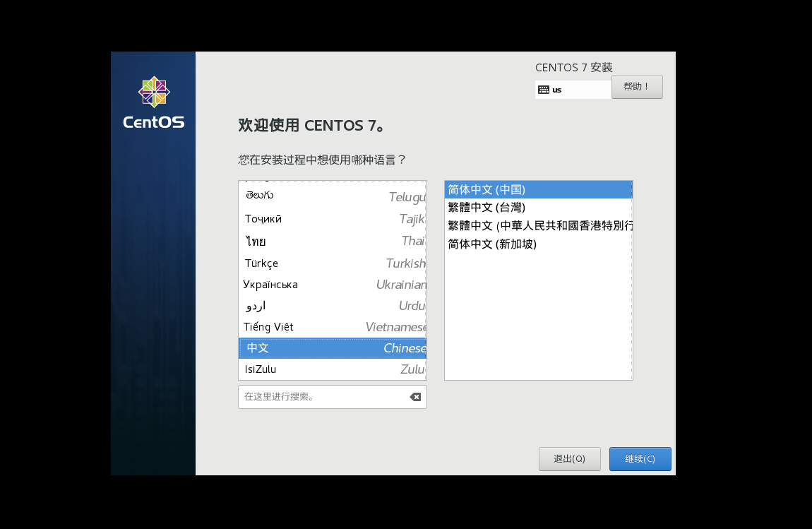
Task: Choose 繁體中文 Hong Kong locale
Action: tap(539, 225)
